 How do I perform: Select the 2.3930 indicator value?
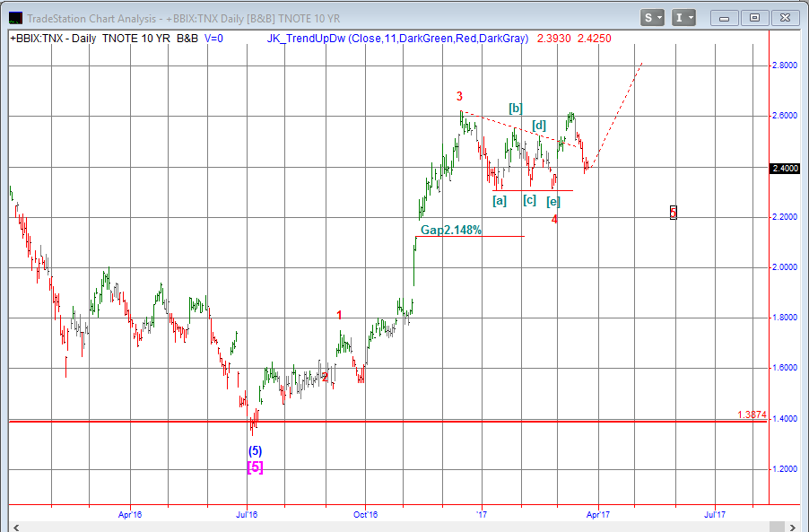(x=553, y=39)
